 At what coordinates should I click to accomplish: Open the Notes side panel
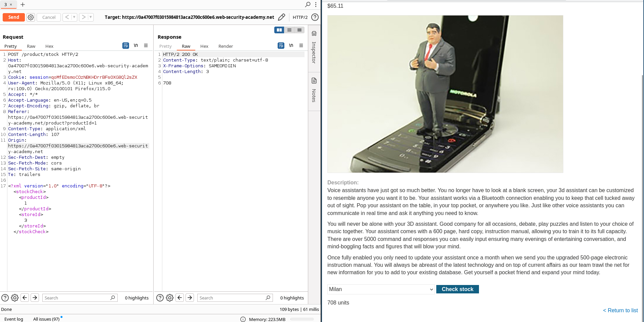point(314,90)
